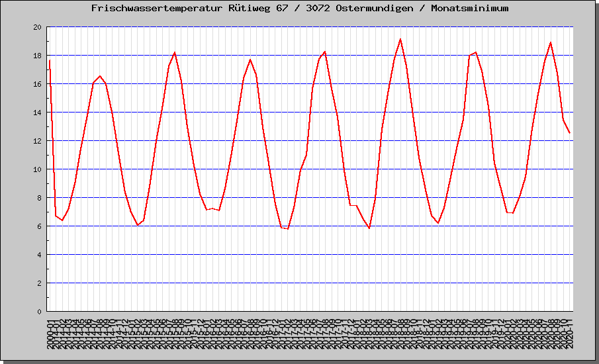
Task: Click the y-axis label 16
Action: (38, 84)
